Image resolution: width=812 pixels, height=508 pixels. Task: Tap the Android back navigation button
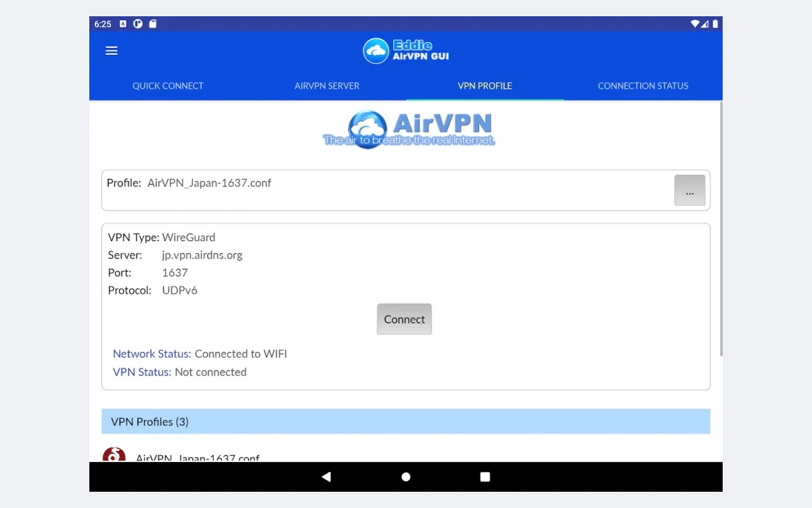(326, 477)
